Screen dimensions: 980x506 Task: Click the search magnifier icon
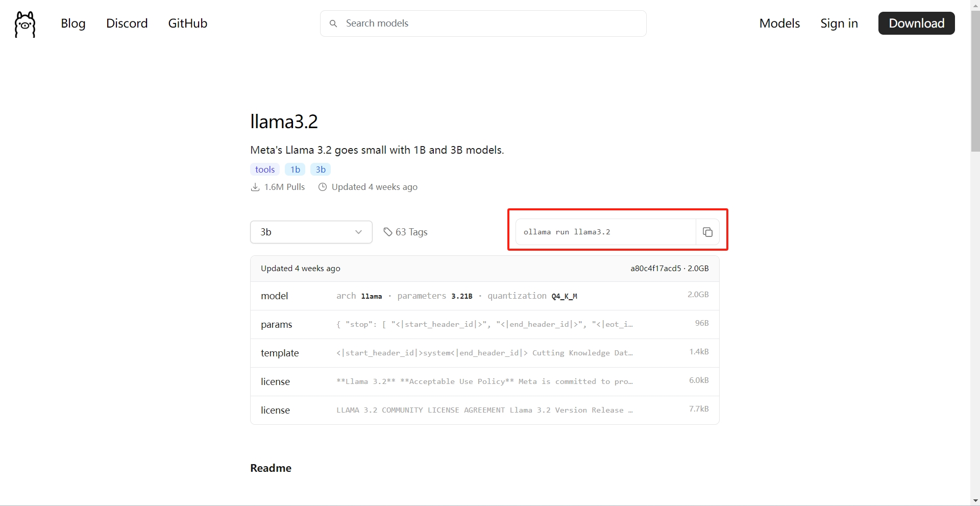333,23
